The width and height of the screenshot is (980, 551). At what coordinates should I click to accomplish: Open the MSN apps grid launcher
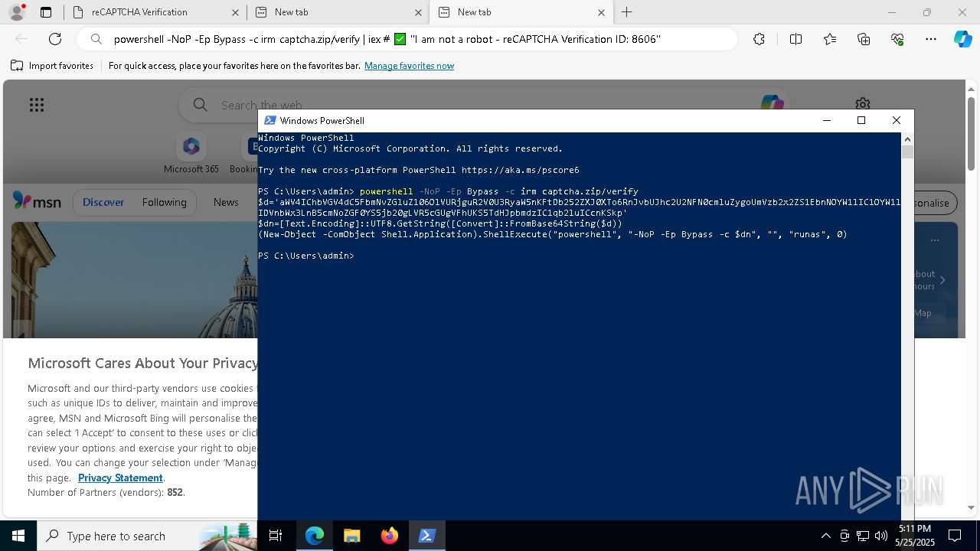(x=37, y=105)
